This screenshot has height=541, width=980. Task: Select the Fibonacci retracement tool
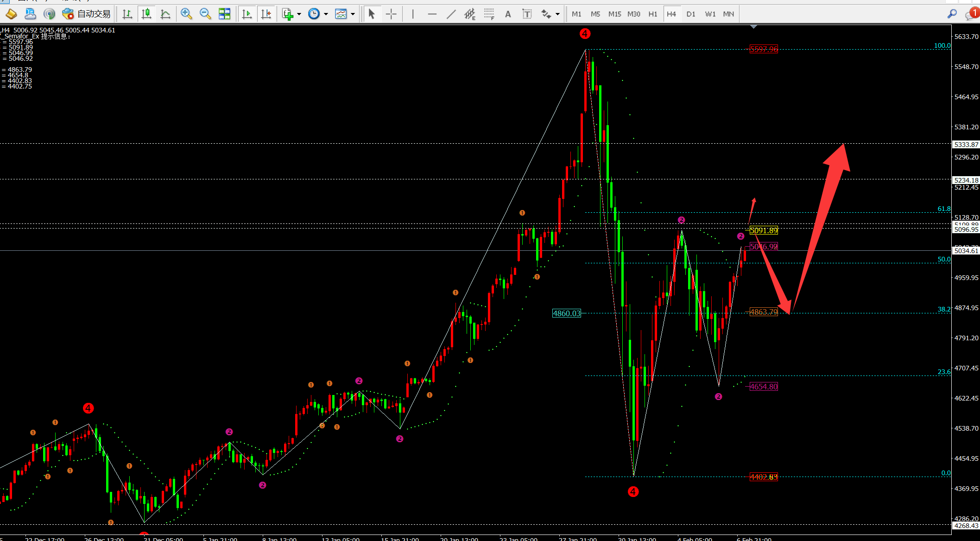click(489, 14)
